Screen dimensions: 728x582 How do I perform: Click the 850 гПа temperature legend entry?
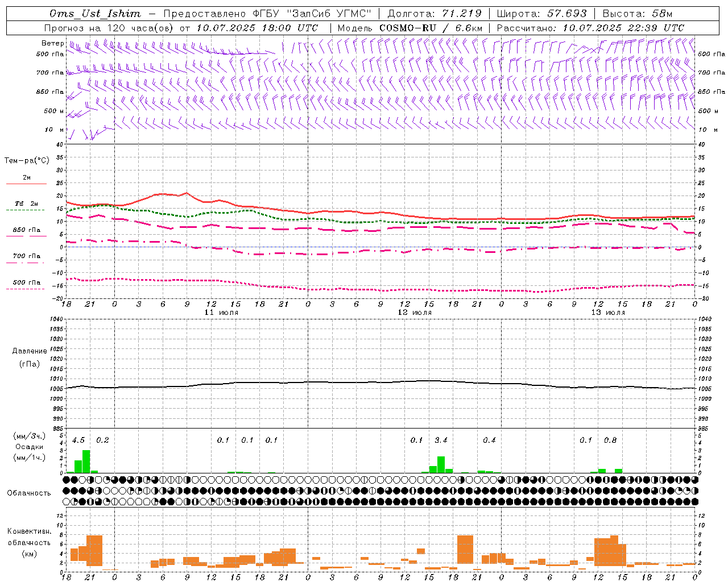pos(27,230)
